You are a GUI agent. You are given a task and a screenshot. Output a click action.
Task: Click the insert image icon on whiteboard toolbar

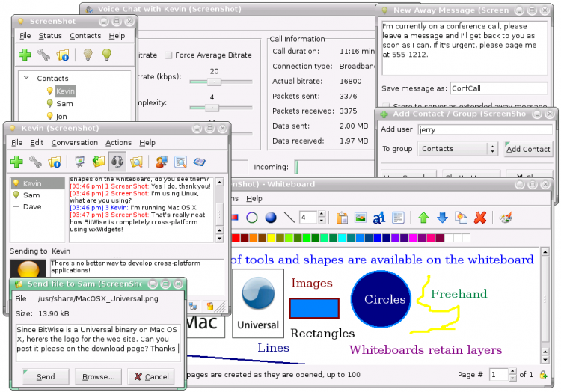361,218
